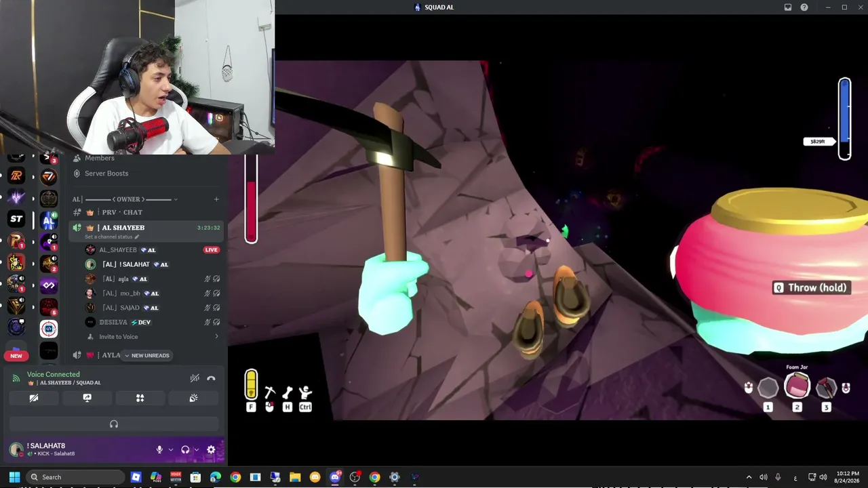Open clock and date showing 10:12 PM
The width and height of the screenshot is (868, 488).
(846, 477)
